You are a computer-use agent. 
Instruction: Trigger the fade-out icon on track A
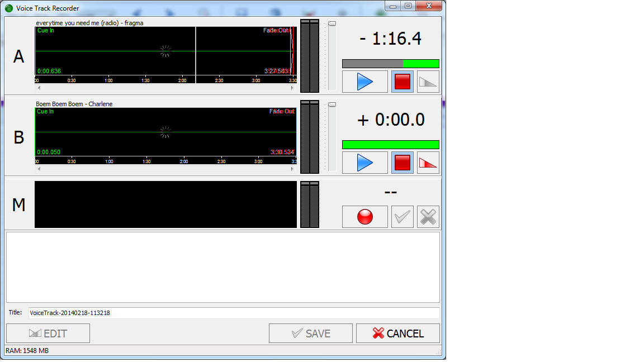coord(428,81)
